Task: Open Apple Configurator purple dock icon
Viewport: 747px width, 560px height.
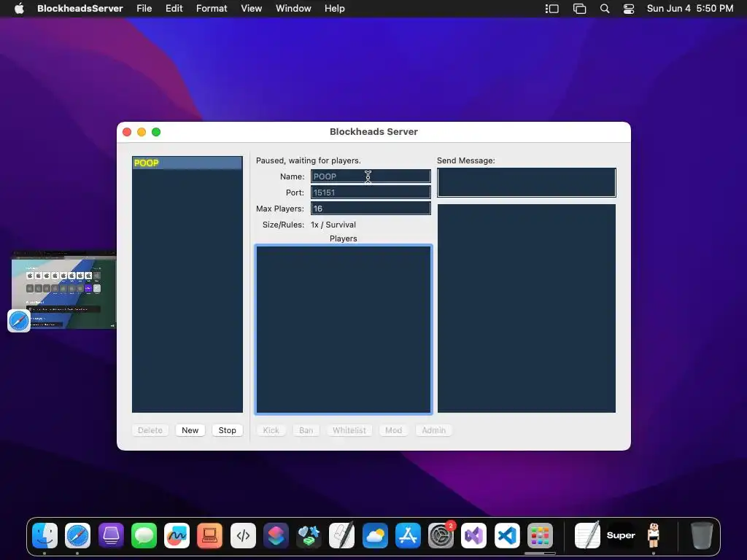Action: click(x=111, y=535)
